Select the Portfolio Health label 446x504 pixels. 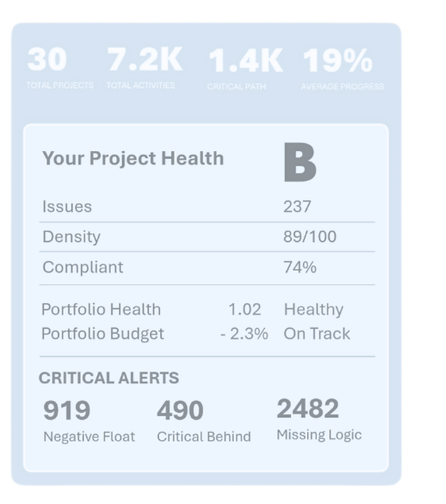click(x=101, y=310)
